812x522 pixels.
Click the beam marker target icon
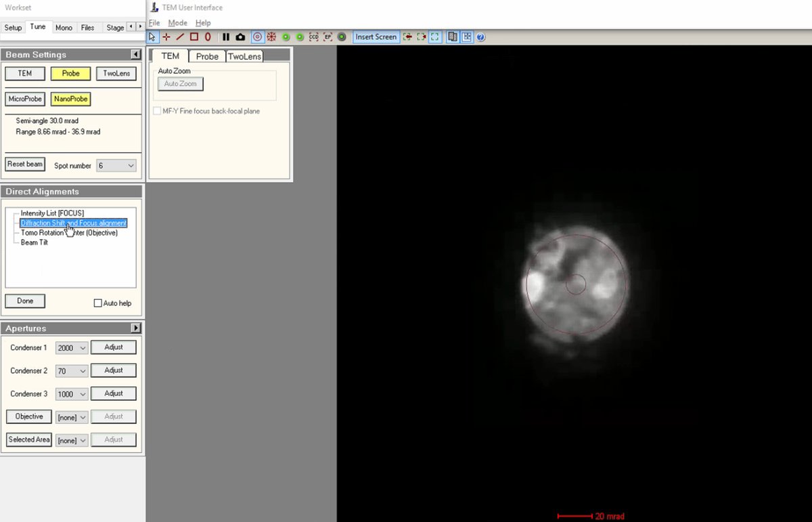pyautogui.click(x=257, y=37)
